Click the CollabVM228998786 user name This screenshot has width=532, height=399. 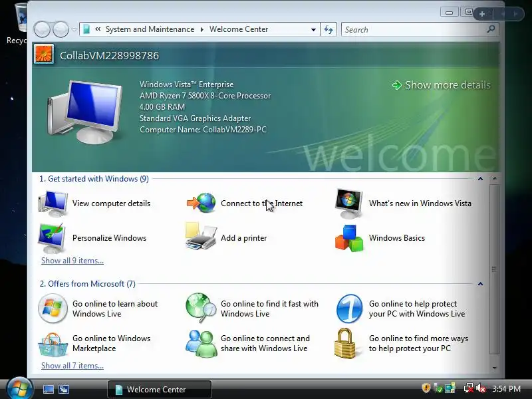pyautogui.click(x=109, y=56)
